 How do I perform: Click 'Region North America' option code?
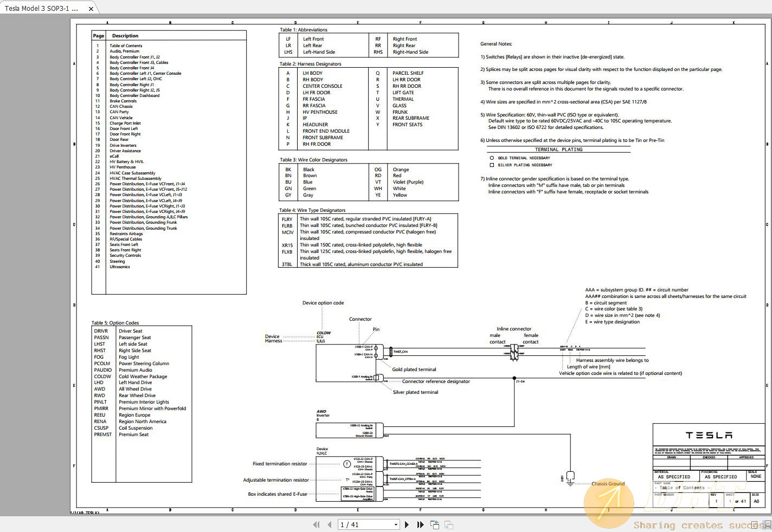(143, 421)
